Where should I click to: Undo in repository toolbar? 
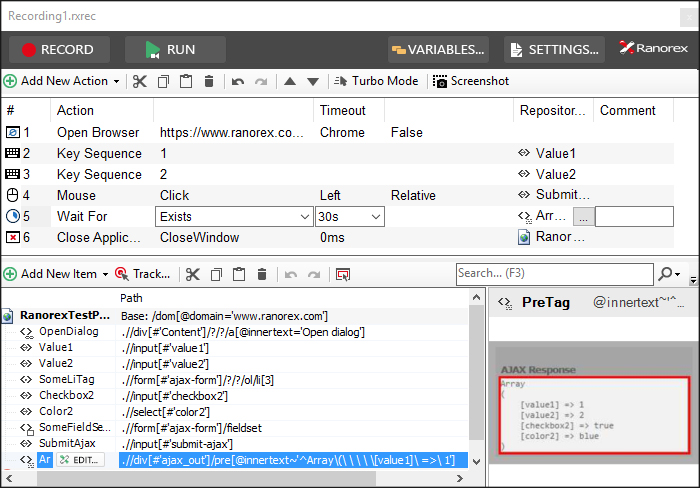(291, 274)
